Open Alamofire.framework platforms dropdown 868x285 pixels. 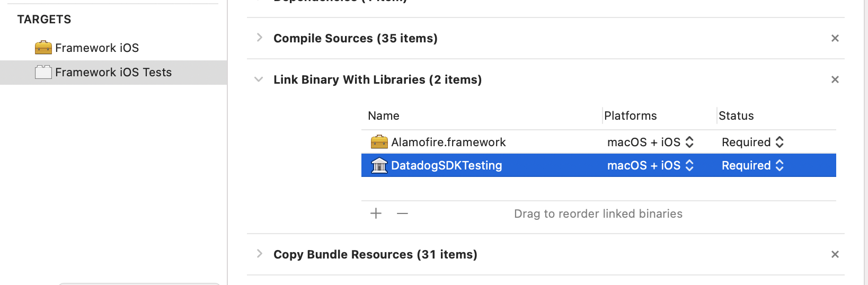(651, 142)
